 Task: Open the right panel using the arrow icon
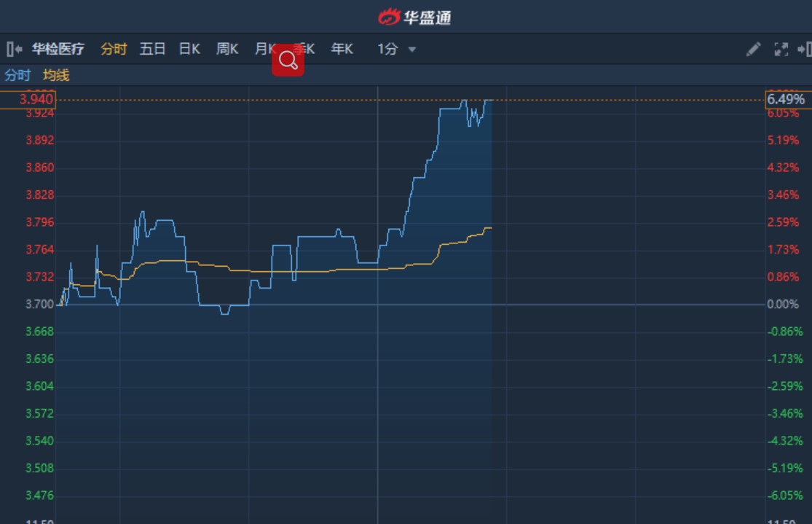pyautogui.click(x=805, y=49)
